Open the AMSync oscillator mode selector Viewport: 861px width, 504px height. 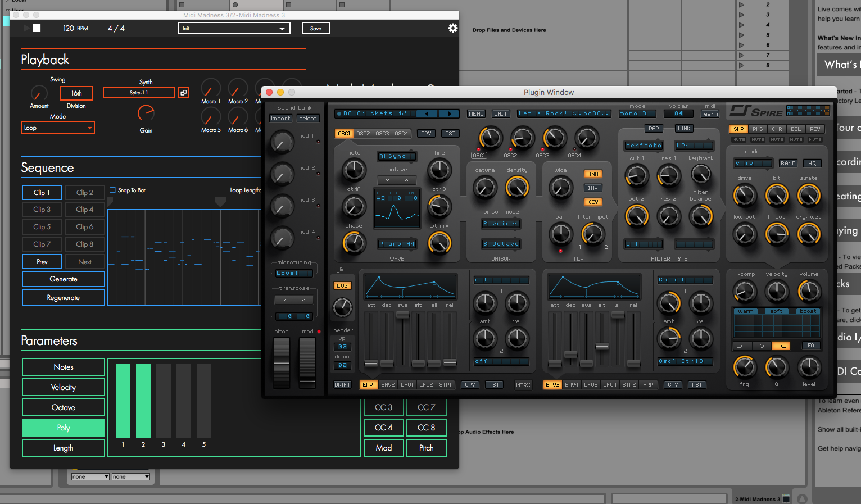397,156
